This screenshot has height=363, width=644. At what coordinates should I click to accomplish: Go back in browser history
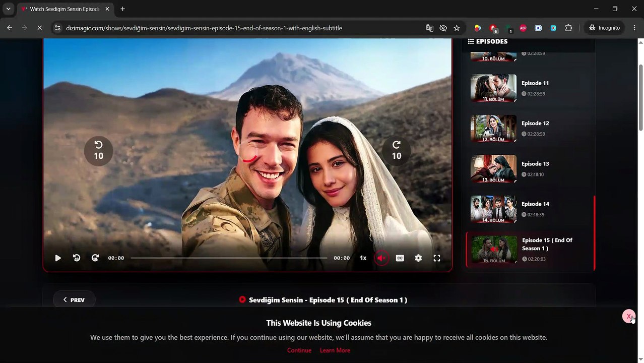(x=10, y=28)
